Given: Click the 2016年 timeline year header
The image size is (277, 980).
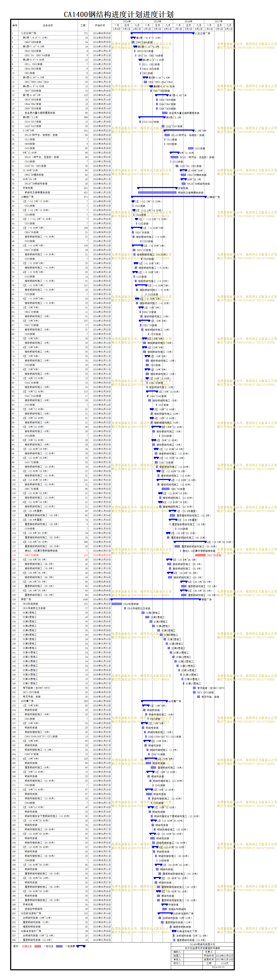Looking at the screenshot, I should [188, 22].
